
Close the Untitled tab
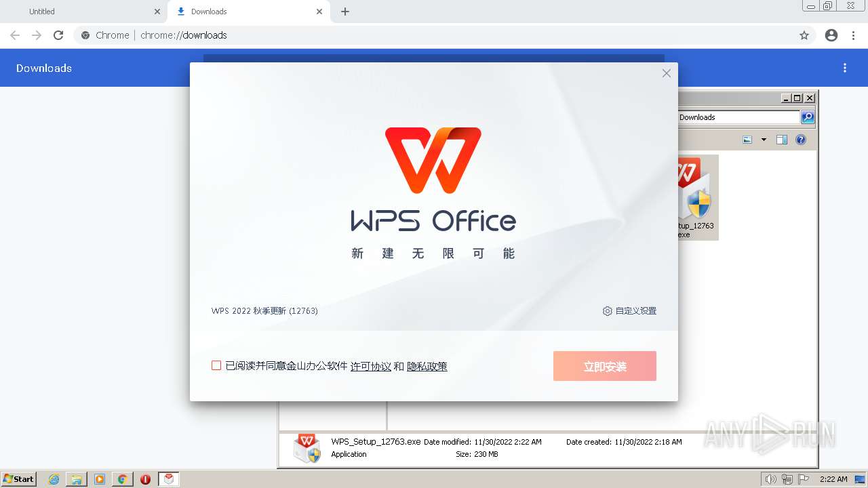[x=157, y=12]
